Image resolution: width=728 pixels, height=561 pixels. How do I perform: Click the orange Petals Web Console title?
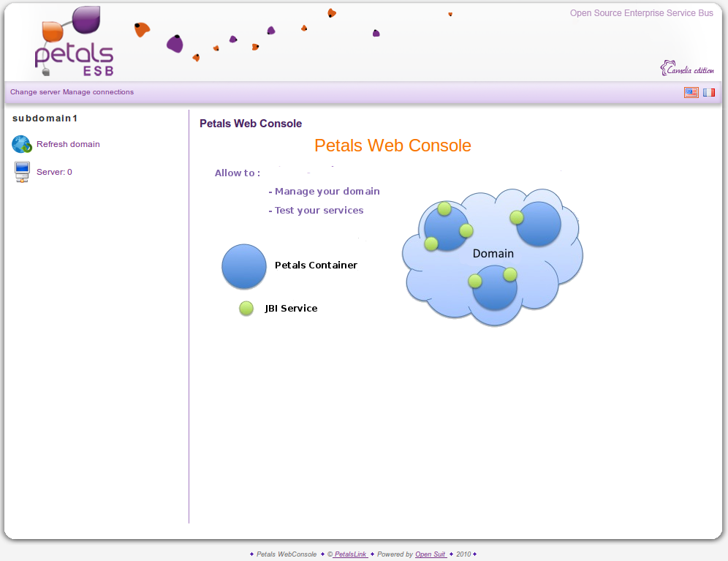393,146
